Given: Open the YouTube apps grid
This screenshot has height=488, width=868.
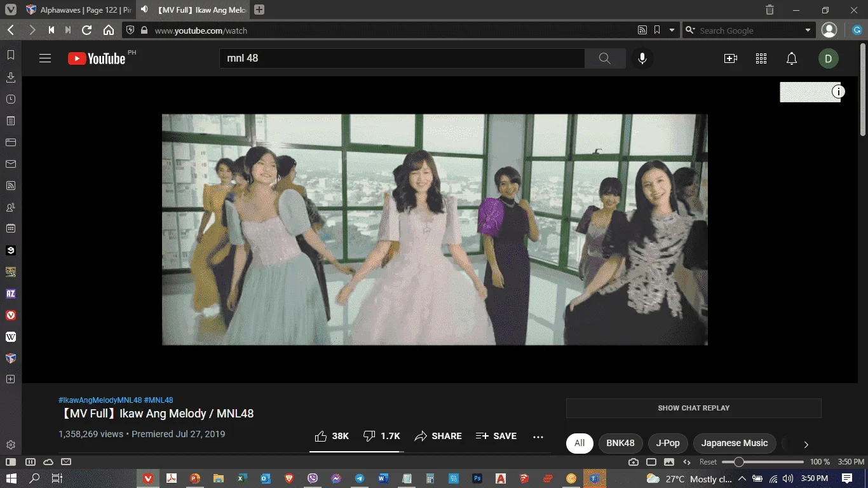Looking at the screenshot, I should [761, 58].
